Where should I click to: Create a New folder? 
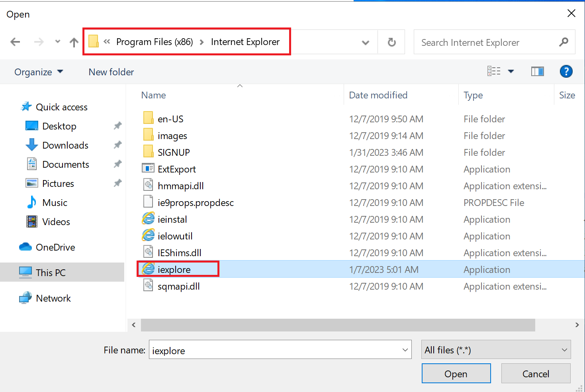[111, 72]
